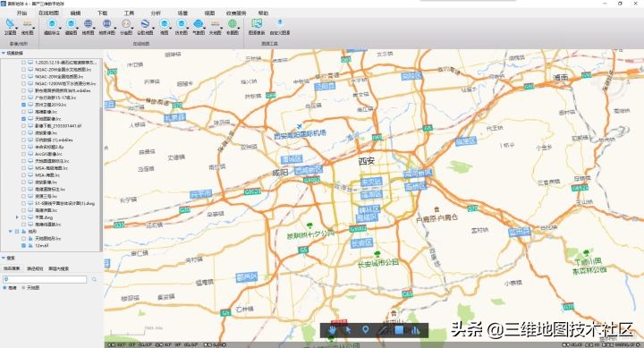
Task: Open the 分析 ribbon tab
Action: 156,13
